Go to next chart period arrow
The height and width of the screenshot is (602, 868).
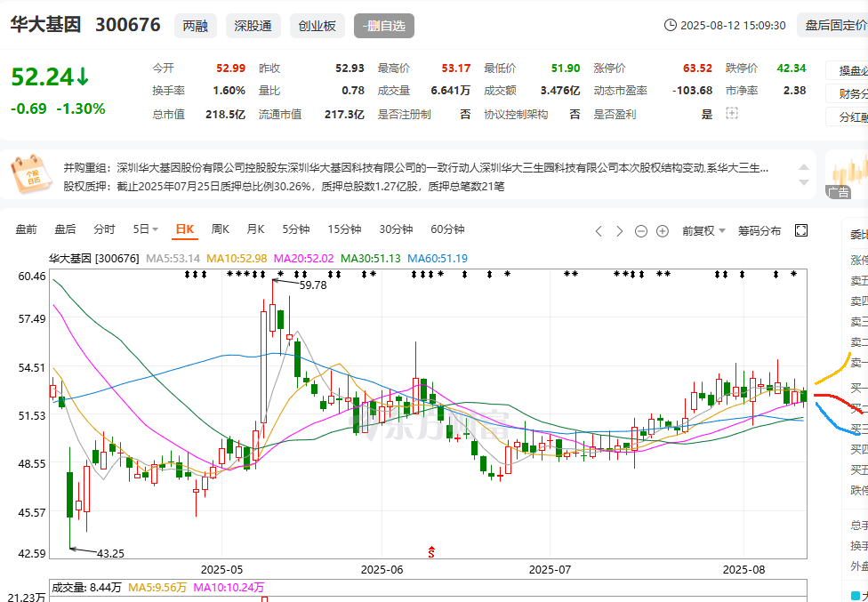pos(620,231)
